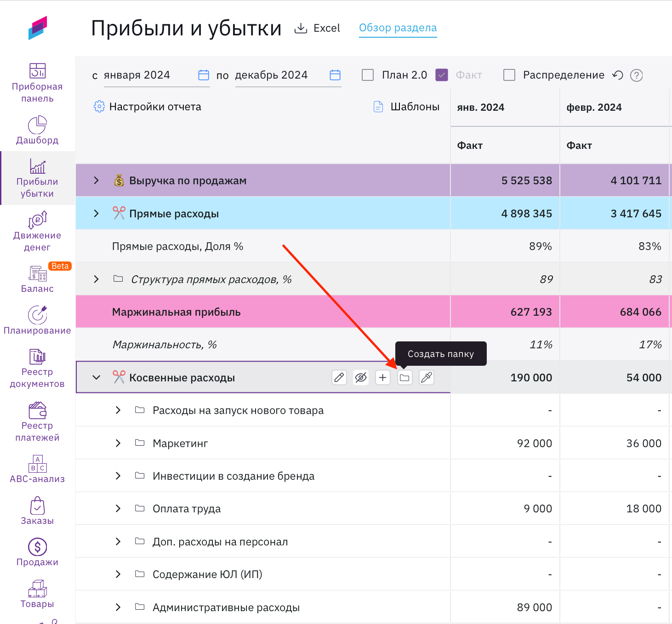Expand the Маркетинг folder

tap(118, 443)
